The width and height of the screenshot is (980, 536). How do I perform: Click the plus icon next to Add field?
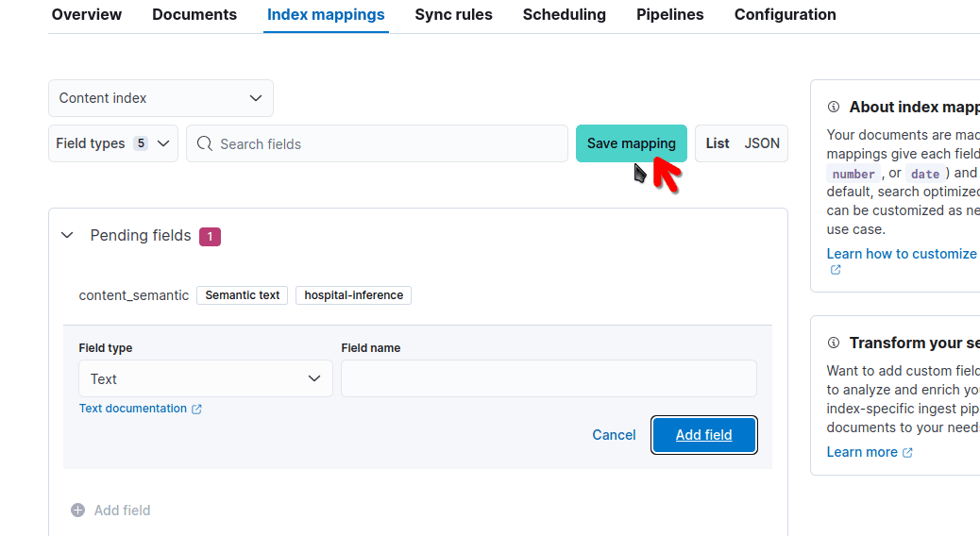coord(77,511)
